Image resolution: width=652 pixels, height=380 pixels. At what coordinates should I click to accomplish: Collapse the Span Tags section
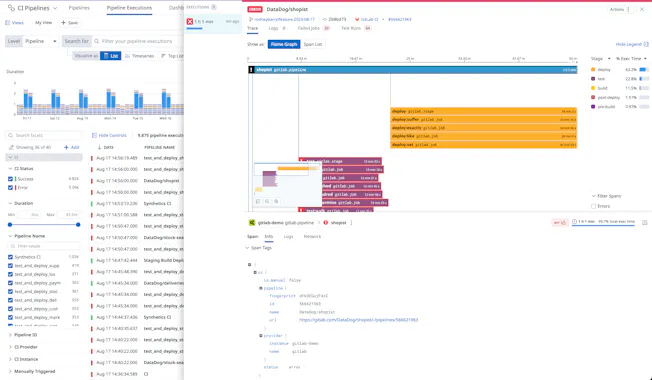click(247, 248)
